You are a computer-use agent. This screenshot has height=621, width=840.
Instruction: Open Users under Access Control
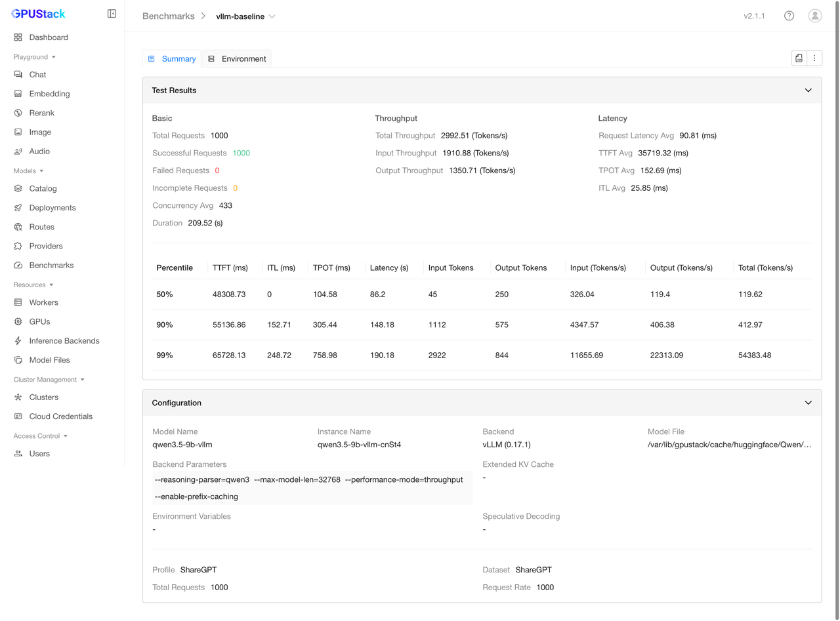[x=39, y=454]
